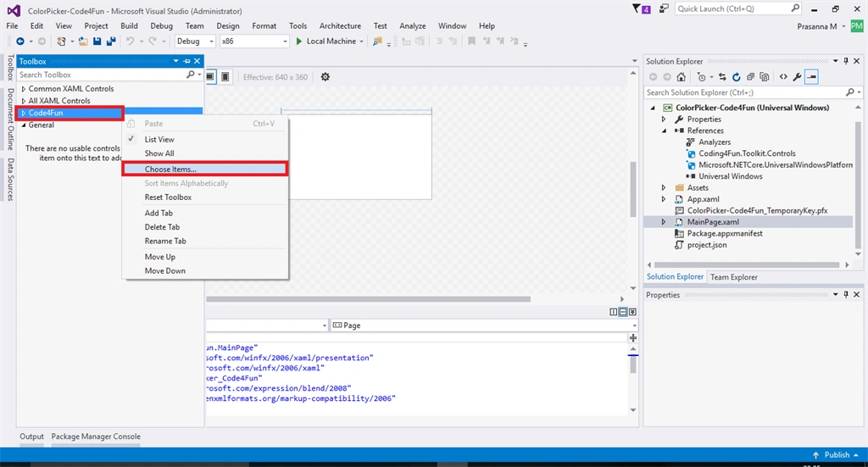Click the Solution Explorer Home icon
This screenshot has width=868, height=467.
click(x=681, y=77)
